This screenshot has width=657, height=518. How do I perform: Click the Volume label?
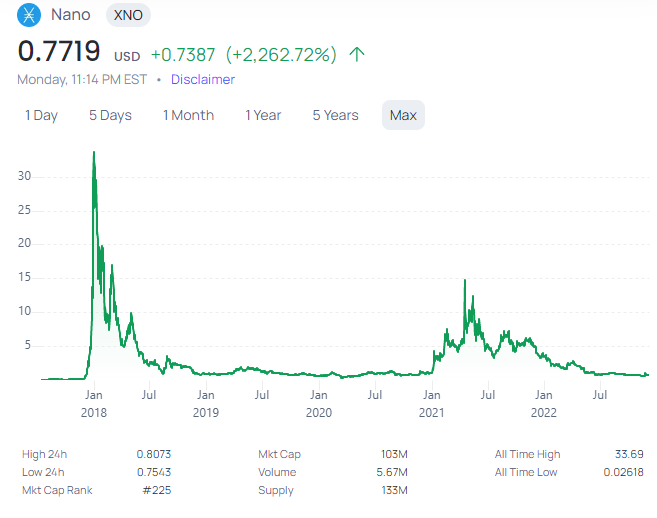277,472
